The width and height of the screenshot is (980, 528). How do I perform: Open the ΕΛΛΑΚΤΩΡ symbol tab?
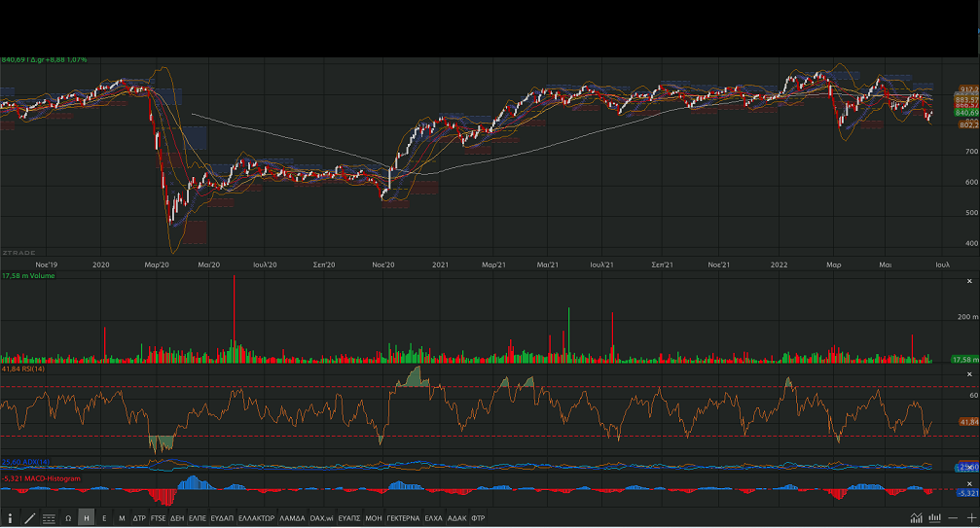[256, 518]
